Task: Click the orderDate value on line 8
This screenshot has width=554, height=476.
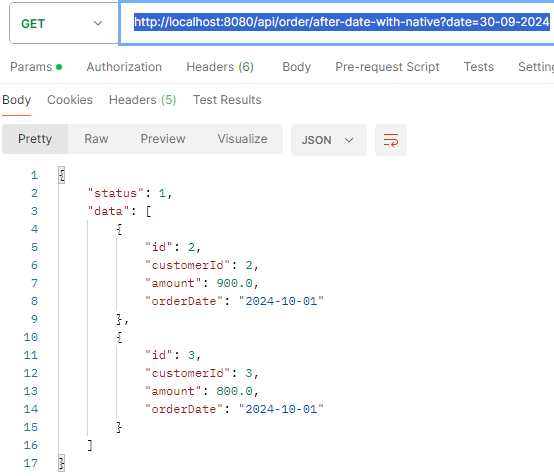Action: (x=281, y=301)
